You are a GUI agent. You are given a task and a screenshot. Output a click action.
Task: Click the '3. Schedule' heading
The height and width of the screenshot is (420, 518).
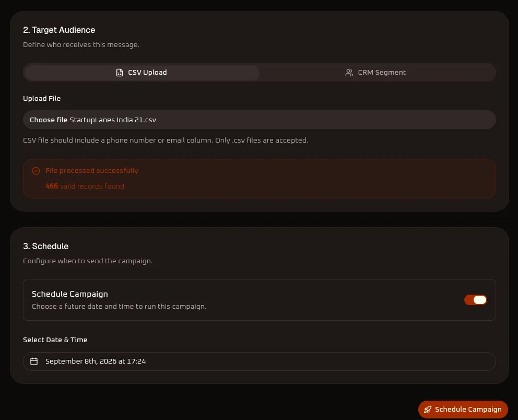pyautogui.click(x=45, y=246)
